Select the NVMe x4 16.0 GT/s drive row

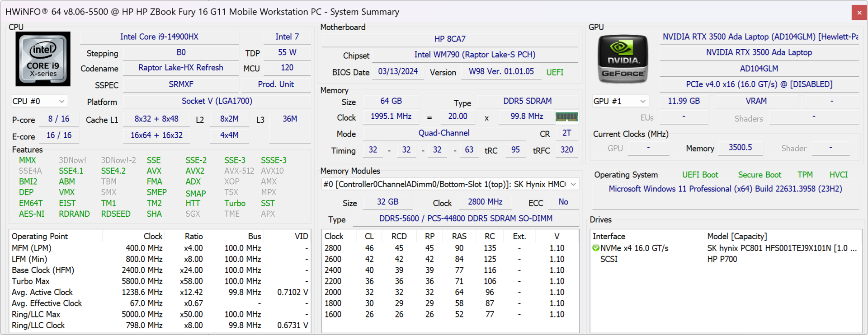(x=634, y=248)
